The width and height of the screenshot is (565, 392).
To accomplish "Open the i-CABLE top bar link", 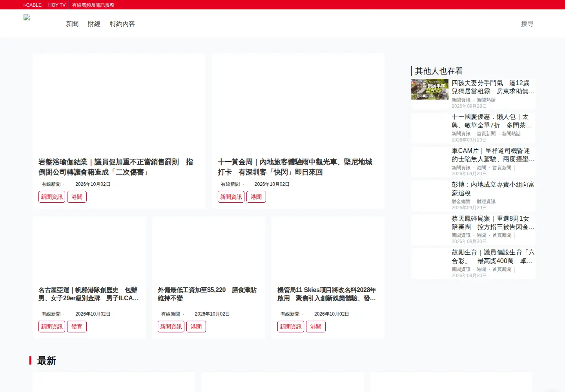I will coord(32,5).
